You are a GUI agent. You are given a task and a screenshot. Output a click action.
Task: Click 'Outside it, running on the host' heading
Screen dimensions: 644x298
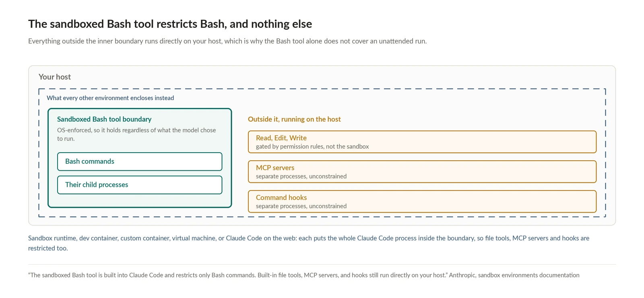pos(294,119)
